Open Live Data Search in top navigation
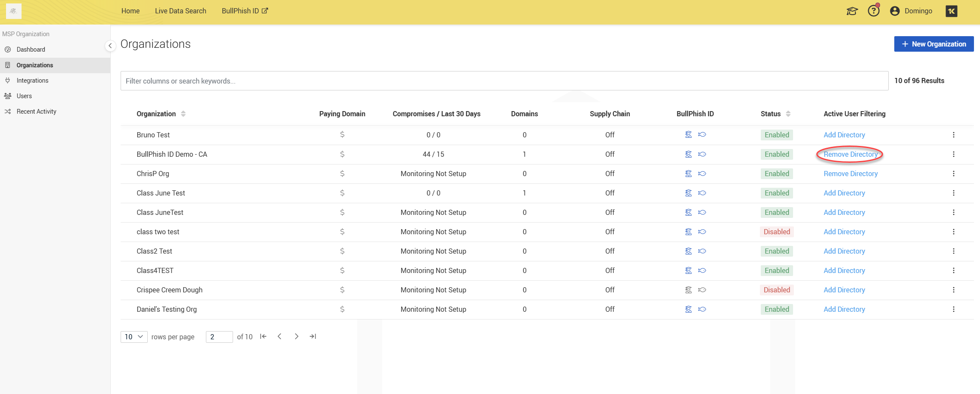This screenshot has height=394, width=980. click(x=180, y=11)
